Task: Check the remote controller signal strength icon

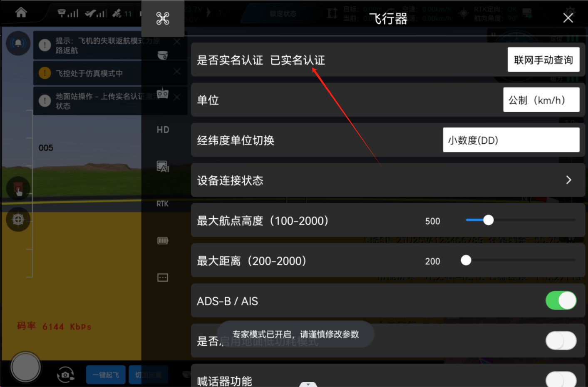Action: click(68, 13)
